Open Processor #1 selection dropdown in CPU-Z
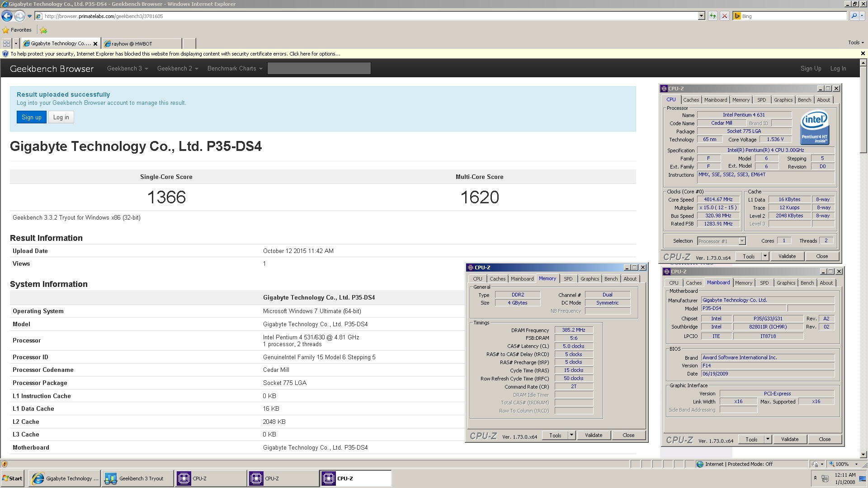Screen dimensions: 868x488 click(x=741, y=241)
